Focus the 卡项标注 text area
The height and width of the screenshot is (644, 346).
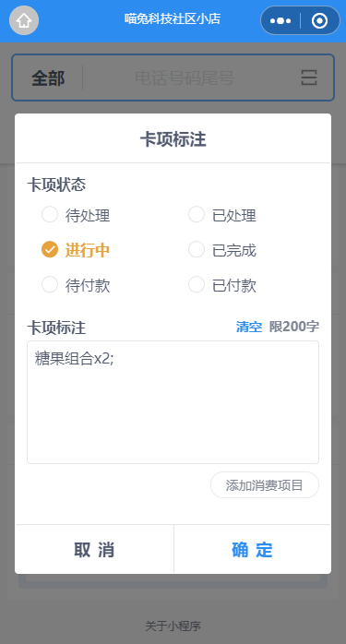[x=173, y=402]
